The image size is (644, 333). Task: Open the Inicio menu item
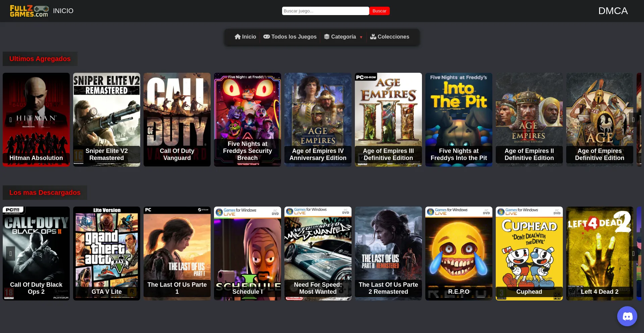click(x=245, y=37)
